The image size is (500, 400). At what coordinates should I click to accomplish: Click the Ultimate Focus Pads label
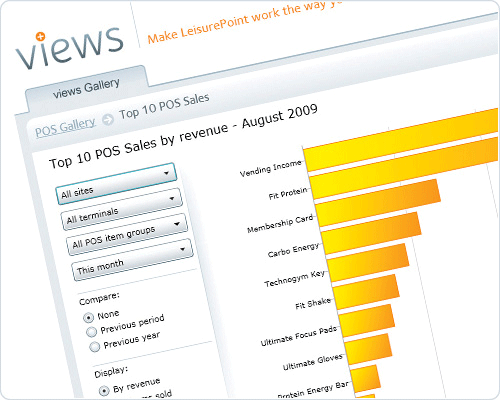tap(299, 336)
